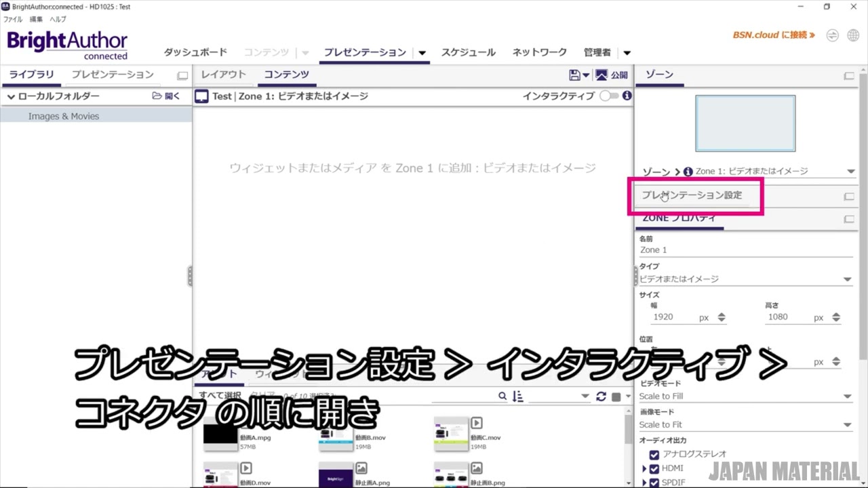Adjust the 高さ 1080 height stepper
Screen dimensions: 868x488
pyautogui.click(x=836, y=317)
